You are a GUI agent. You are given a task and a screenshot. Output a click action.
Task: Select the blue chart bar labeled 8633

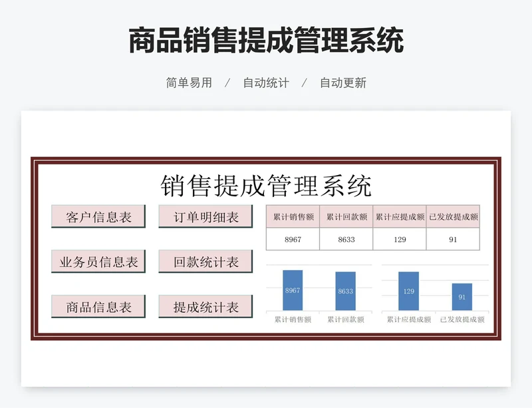pyautogui.click(x=345, y=291)
